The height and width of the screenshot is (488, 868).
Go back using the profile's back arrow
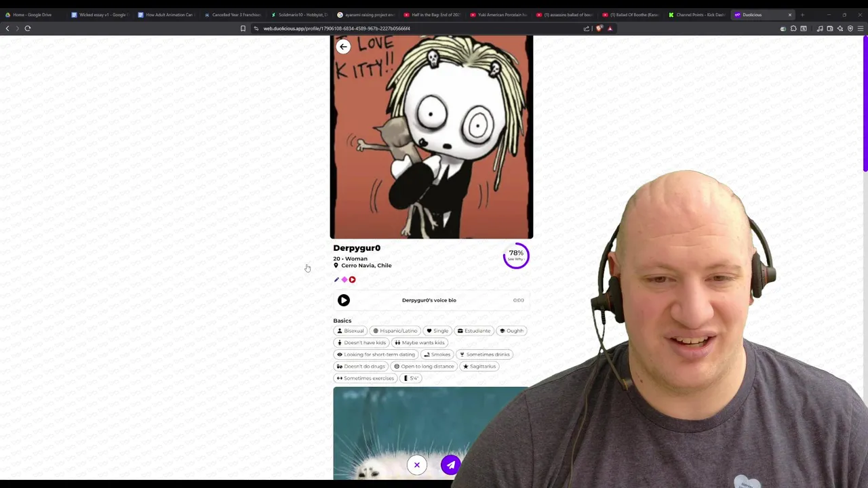343,47
